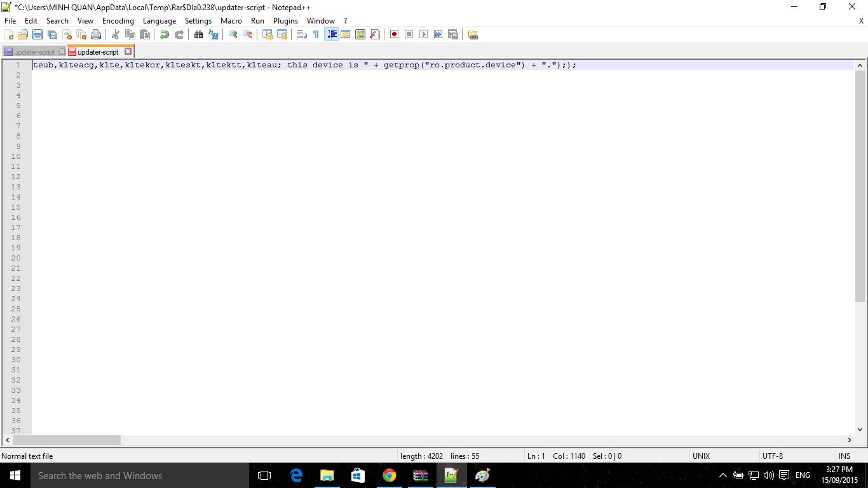Open the Settings menu
Image resolution: width=868 pixels, height=488 pixels.
198,21
